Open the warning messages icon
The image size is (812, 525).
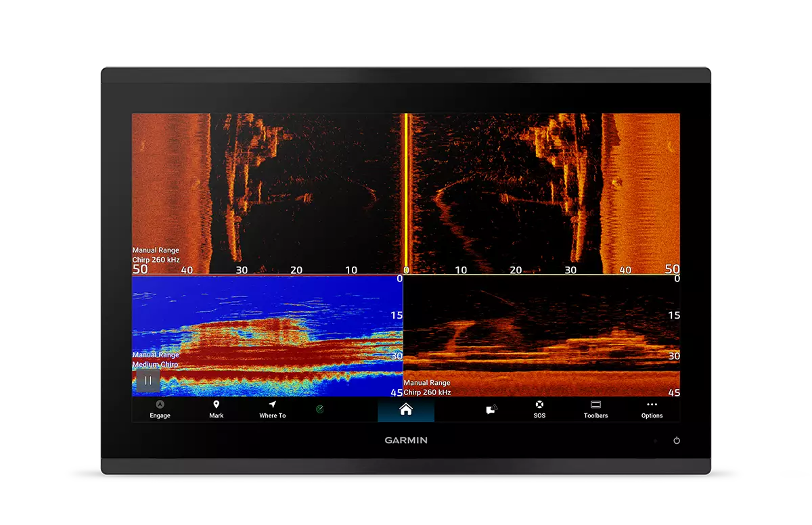[x=491, y=409]
